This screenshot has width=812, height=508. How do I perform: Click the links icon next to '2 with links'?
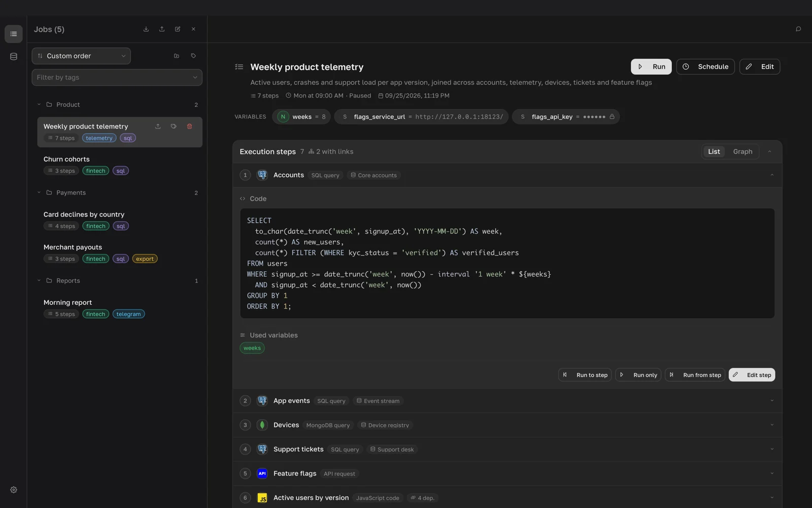click(x=311, y=152)
